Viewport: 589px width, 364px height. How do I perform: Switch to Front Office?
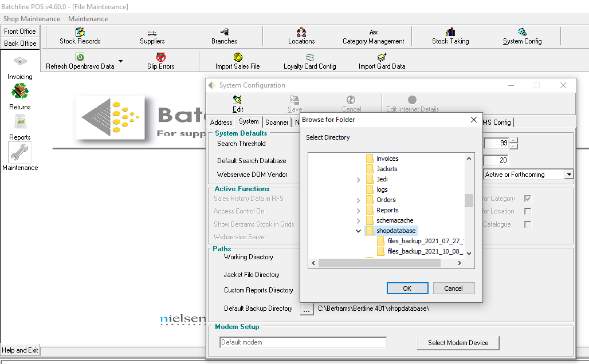20,31
